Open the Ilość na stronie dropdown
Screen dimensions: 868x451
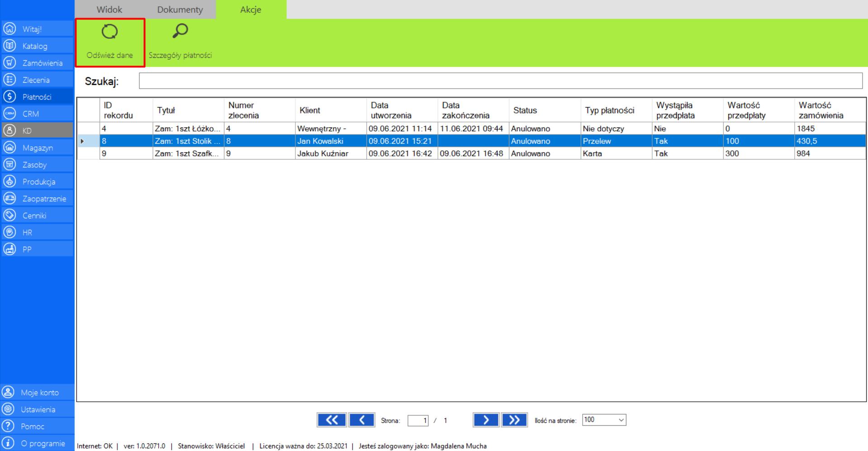(604, 420)
